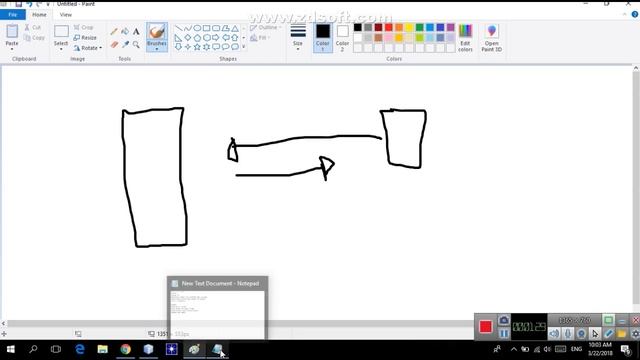Choose the Triangle shape
The image size is (640, 360).
[x=235, y=28]
